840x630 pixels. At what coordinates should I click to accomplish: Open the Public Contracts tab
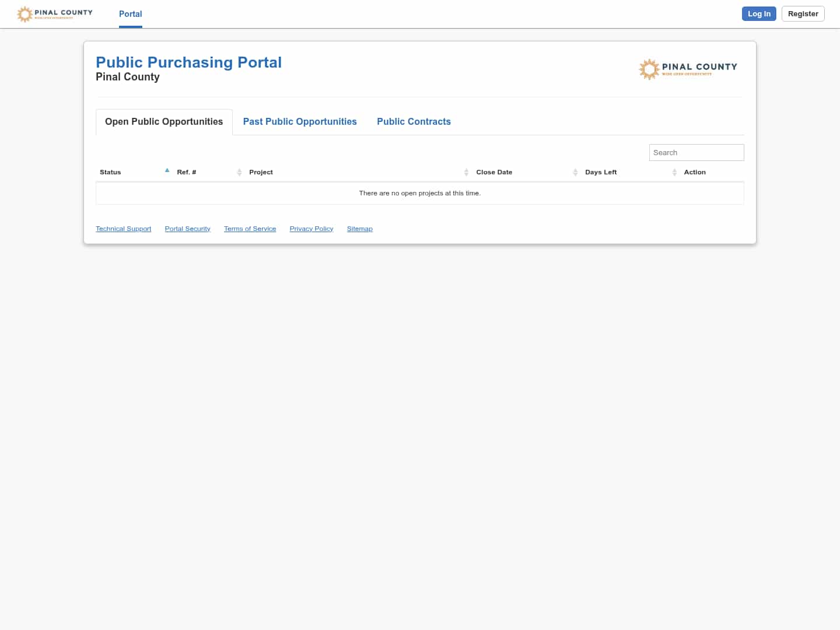(414, 121)
